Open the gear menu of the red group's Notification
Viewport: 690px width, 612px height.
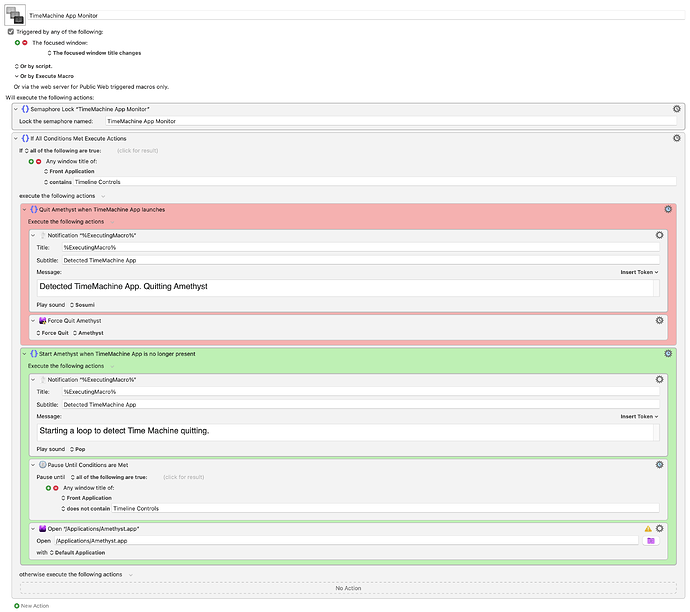(x=659, y=235)
